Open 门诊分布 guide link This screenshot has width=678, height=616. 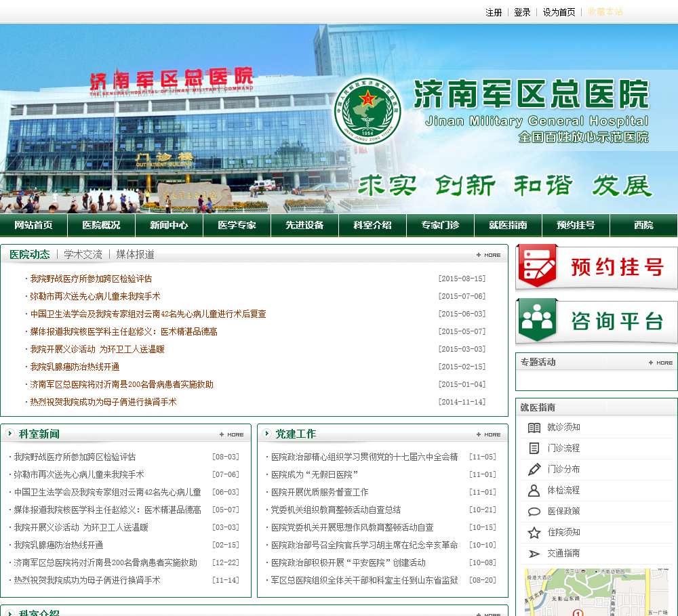tap(563, 469)
